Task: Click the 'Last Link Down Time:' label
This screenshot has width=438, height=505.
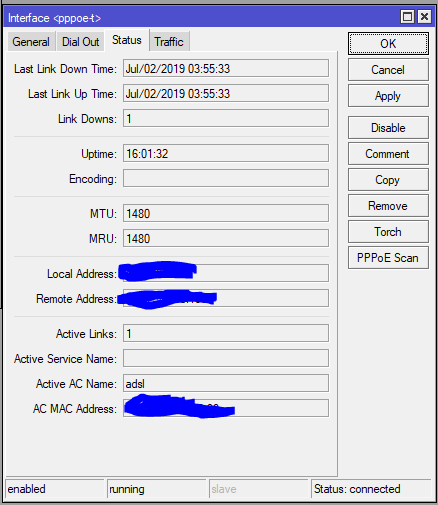Action: click(65, 69)
